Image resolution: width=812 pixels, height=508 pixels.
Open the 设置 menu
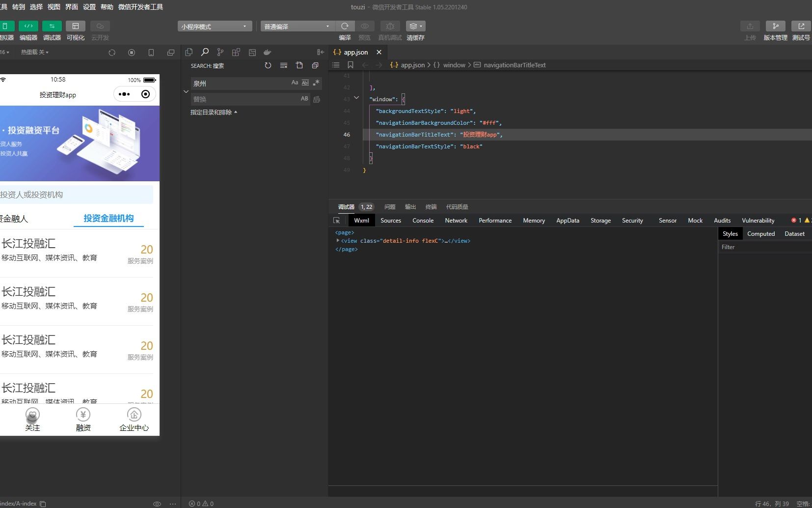coord(89,7)
